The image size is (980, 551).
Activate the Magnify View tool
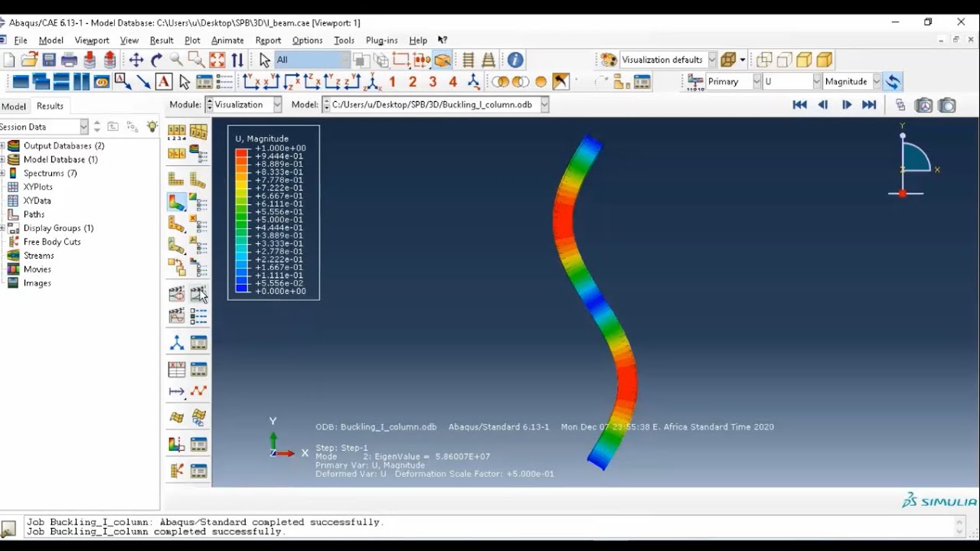(x=176, y=60)
